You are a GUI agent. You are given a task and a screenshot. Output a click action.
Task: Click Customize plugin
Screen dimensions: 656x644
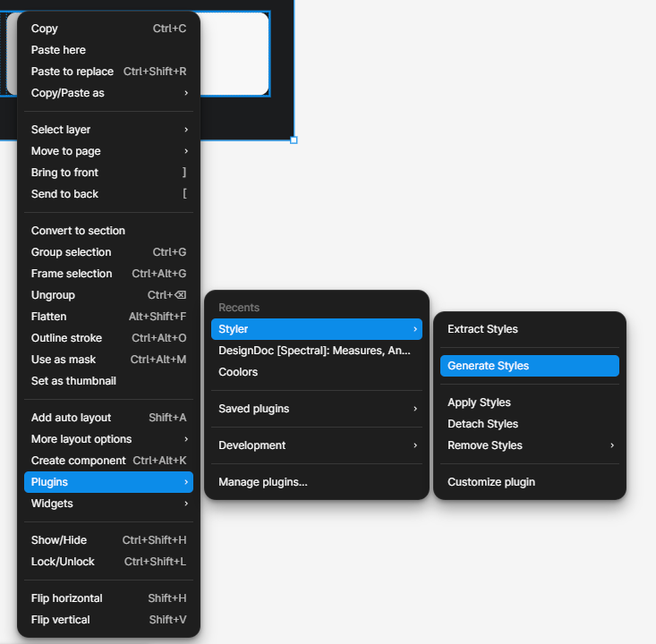pos(530,482)
